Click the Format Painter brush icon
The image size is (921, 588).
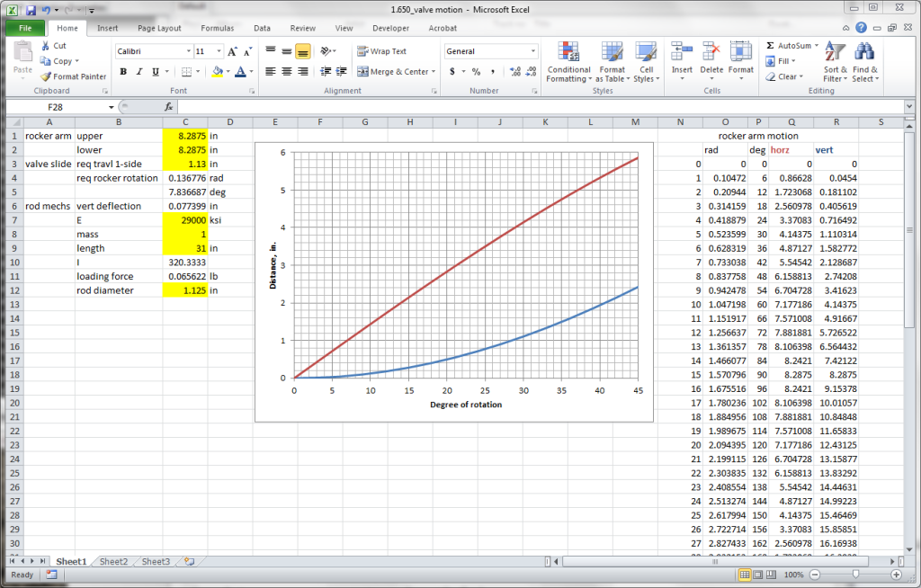click(x=46, y=76)
